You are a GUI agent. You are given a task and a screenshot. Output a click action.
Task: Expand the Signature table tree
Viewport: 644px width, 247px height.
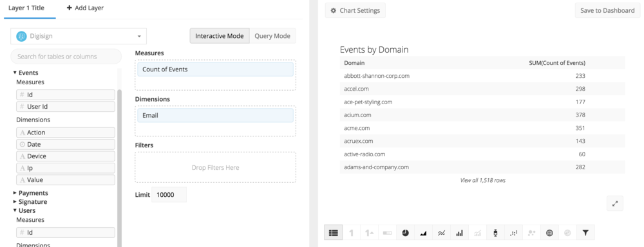tap(15, 202)
